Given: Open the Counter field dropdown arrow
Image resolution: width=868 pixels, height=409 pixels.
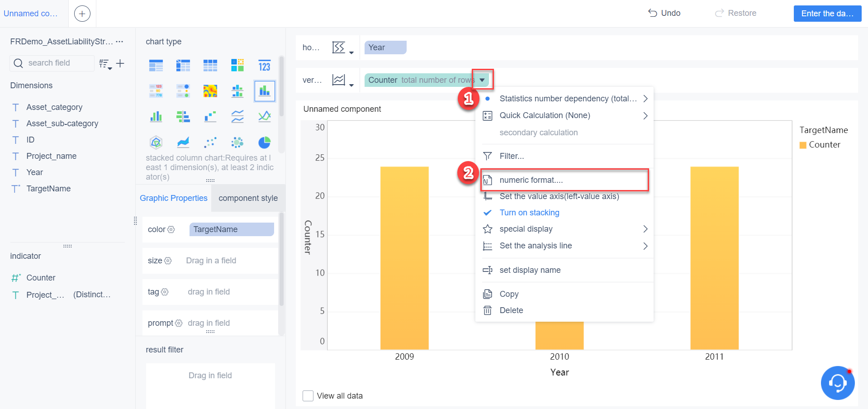Looking at the screenshot, I should click(x=482, y=80).
